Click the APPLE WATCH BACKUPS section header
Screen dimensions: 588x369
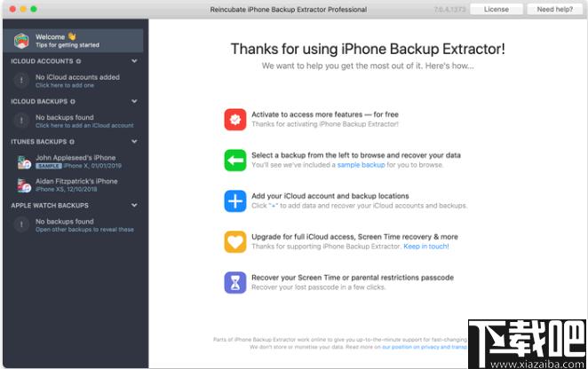[50, 205]
